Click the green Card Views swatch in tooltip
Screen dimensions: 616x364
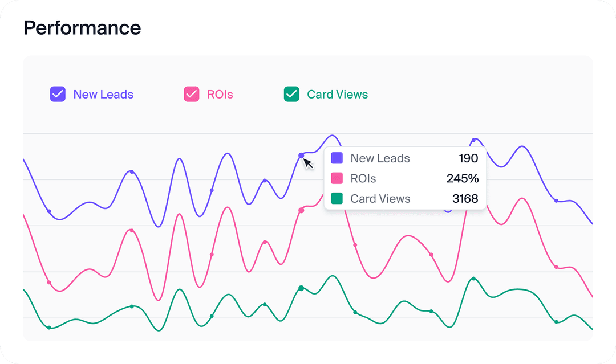click(x=337, y=198)
